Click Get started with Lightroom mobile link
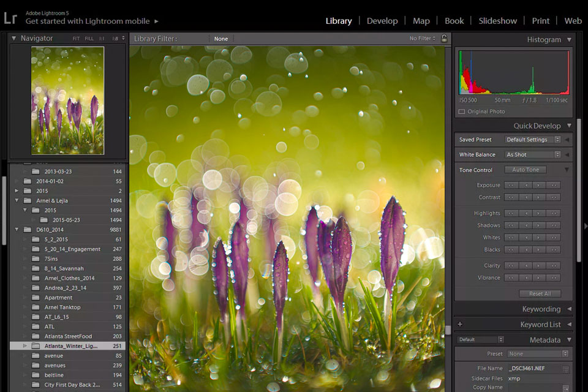 88,21
